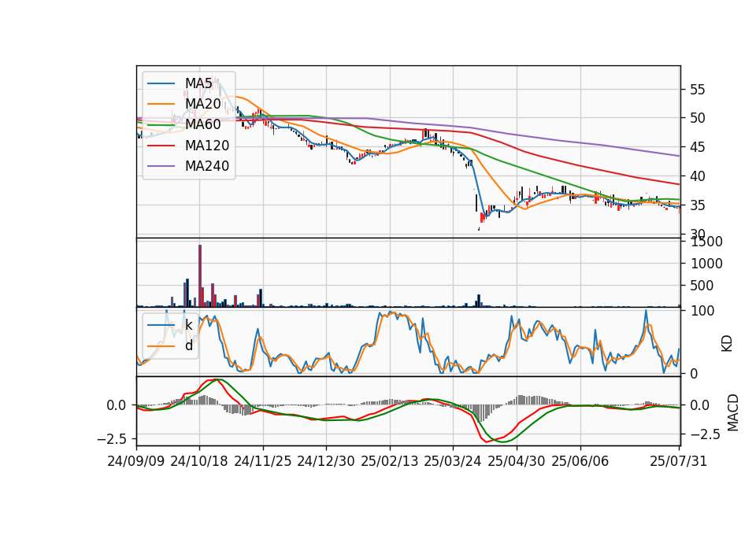The width and height of the screenshot is (756, 543).
Task: Click the MA5 legend label
Action: [x=198, y=83]
